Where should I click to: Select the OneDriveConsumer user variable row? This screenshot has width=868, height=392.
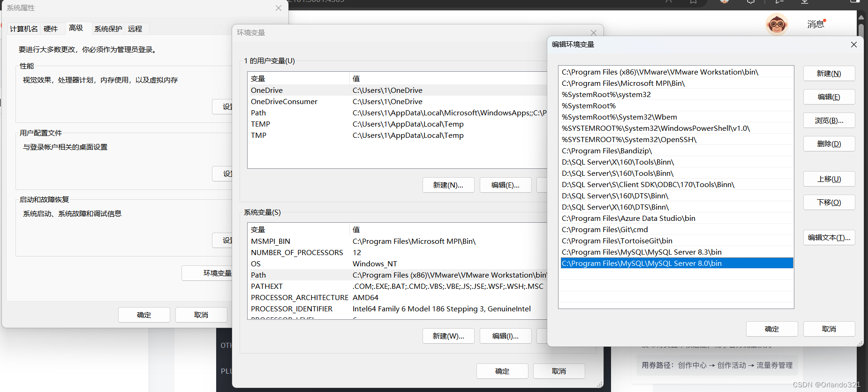click(x=398, y=101)
